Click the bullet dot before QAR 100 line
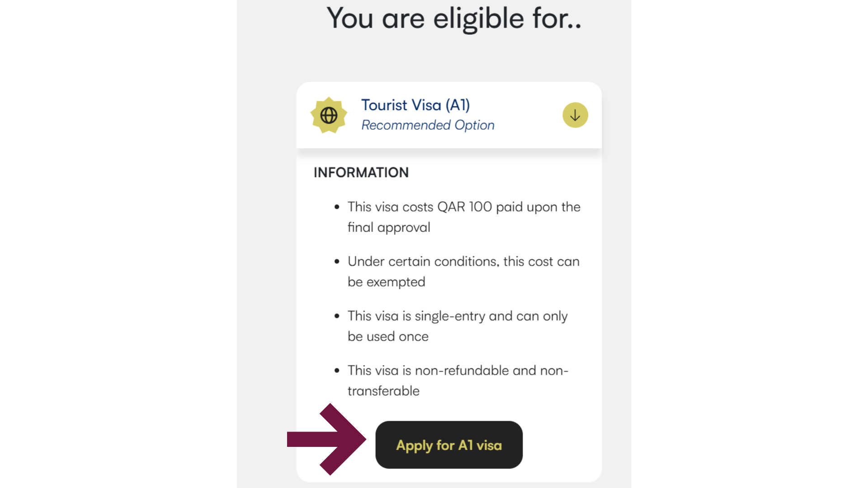The image size is (868, 488). coord(337,207)
